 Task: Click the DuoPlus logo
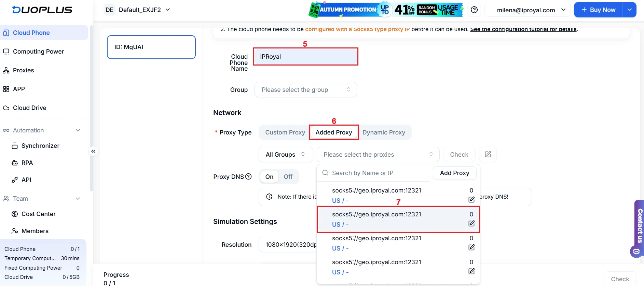point(42,10)
